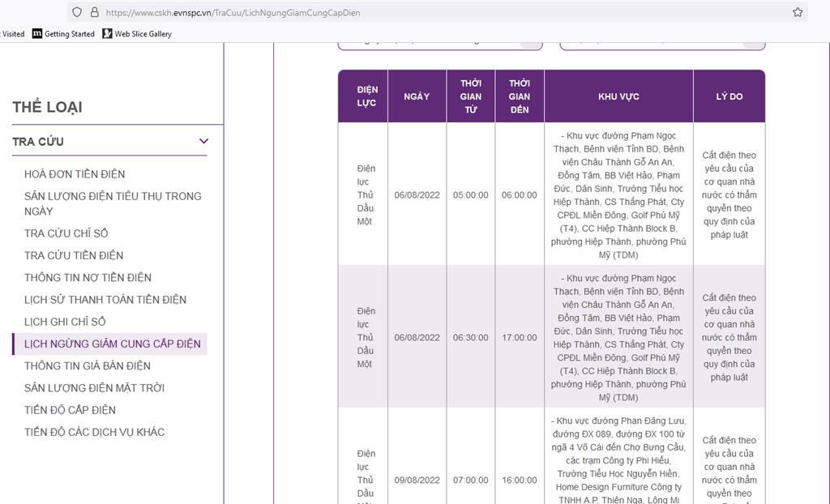
Task: Open TRA CỨU TIỀN ĐIỆN
Action: click(74, 256)
